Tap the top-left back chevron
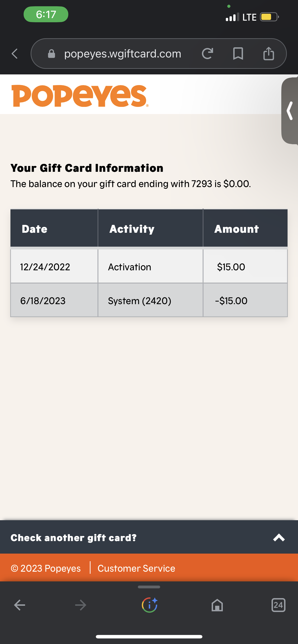Screen dimensions: 298x644 [15, 54]
